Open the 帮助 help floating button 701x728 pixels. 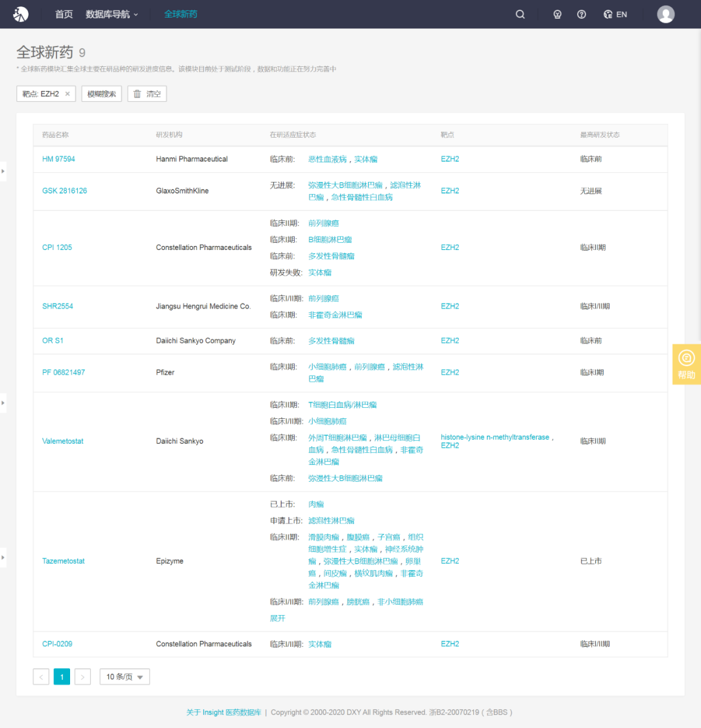[x=687, y=364]
